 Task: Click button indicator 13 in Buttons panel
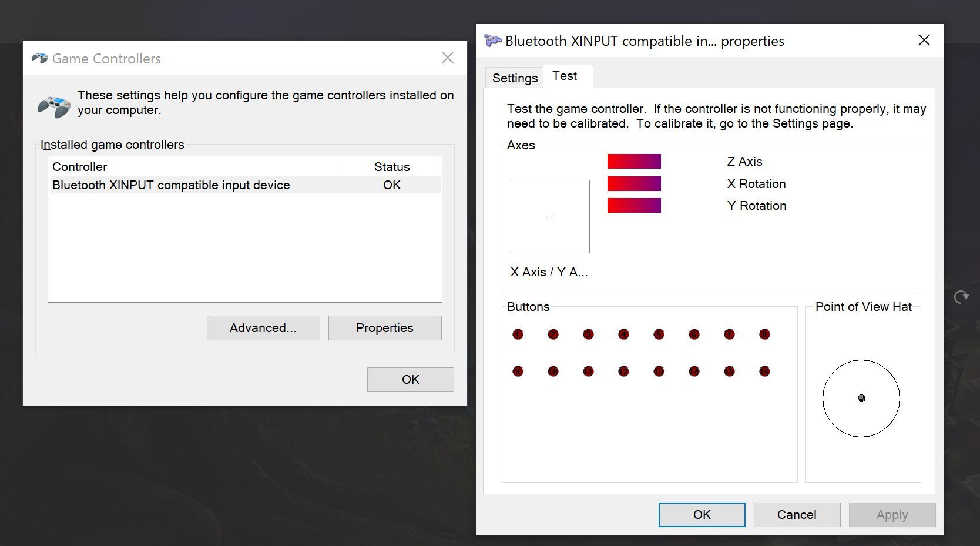pyautogui.click(x=659, y=371)
